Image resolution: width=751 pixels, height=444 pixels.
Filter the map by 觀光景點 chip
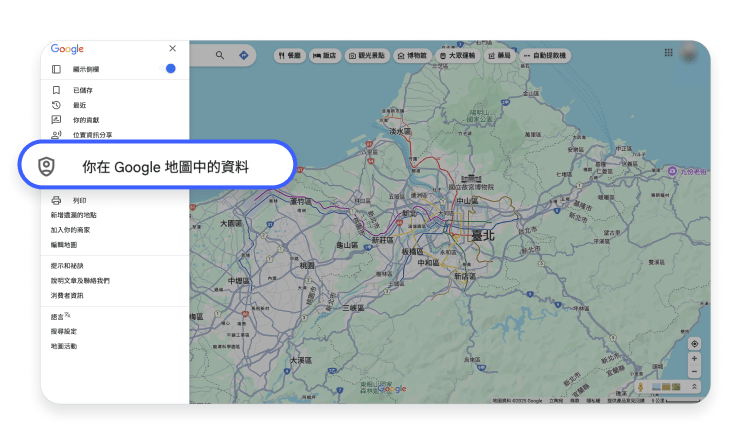tap(367, 56)
